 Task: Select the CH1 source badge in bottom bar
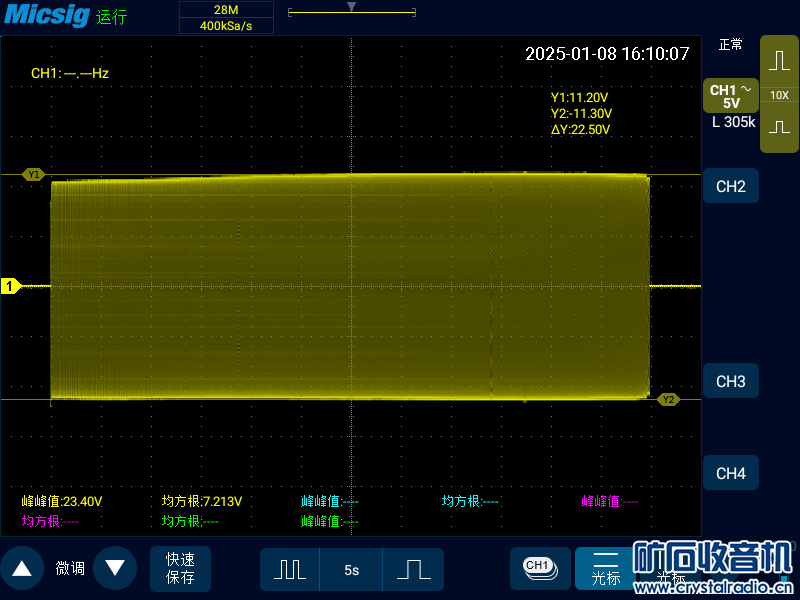pyautogui.click(x=538, y=567)
